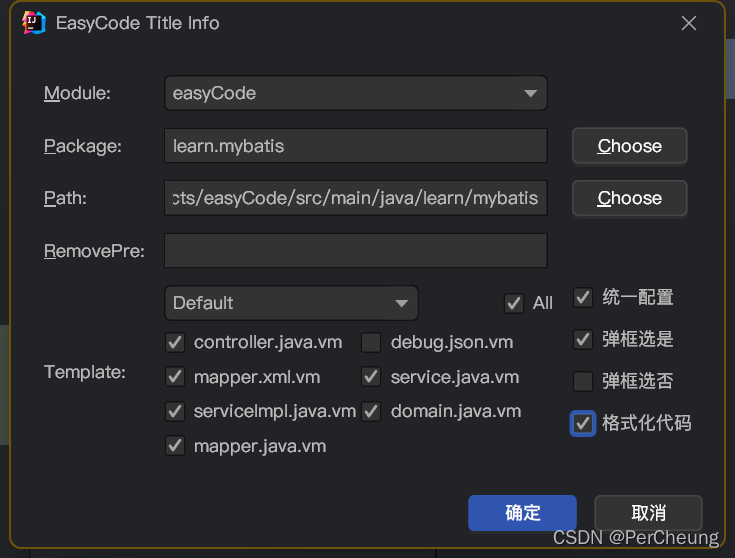Click the IntelliJ IDEA logo icon in title bar

pos(34,23)
